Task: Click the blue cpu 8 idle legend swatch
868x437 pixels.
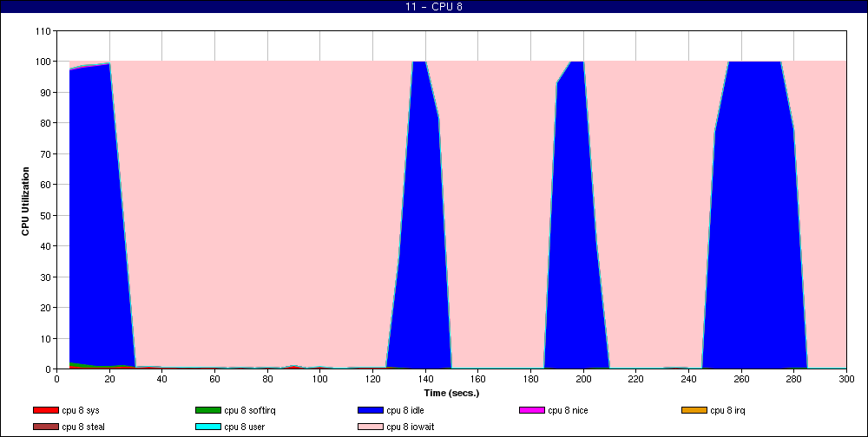Action: pos(371,410)
